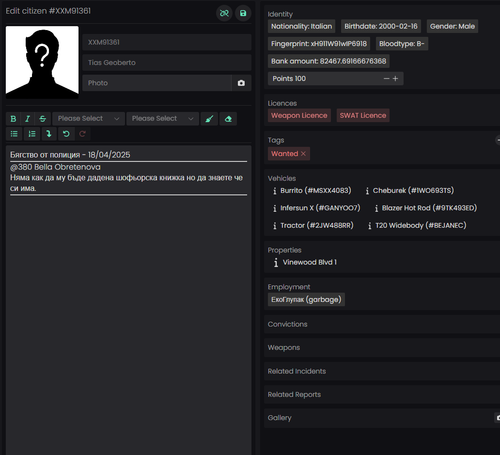The width and height of the screenshot is (500, 455).
Task: Insert a numbered list
Action: (x=32, y=134)
